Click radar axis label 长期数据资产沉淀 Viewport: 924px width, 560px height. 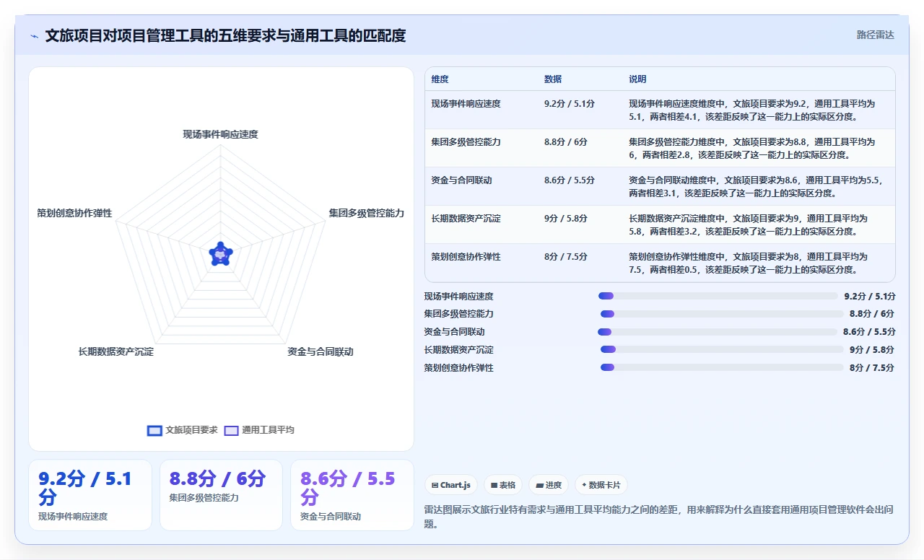pyautogui.click(x=116, y=351)
